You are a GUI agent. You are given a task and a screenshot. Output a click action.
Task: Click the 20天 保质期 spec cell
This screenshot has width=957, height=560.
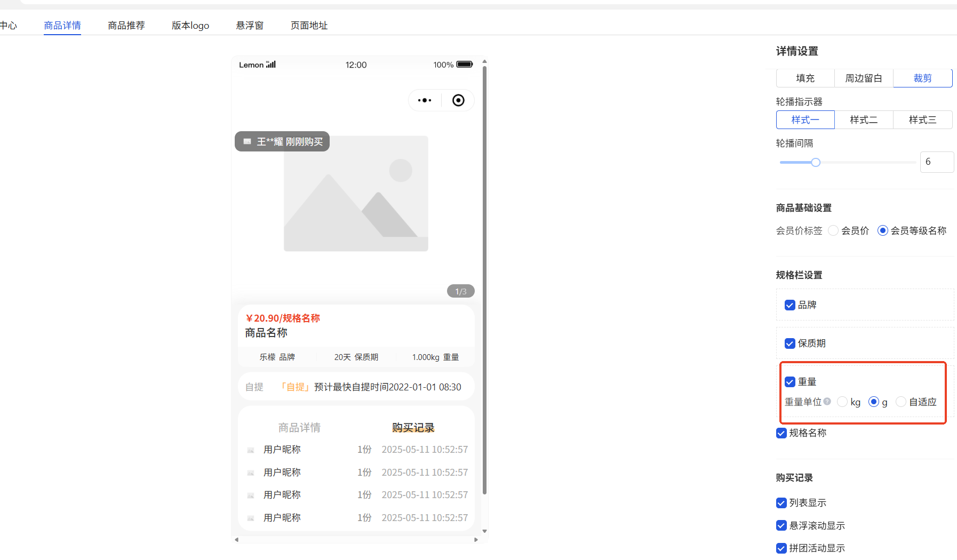356,357
